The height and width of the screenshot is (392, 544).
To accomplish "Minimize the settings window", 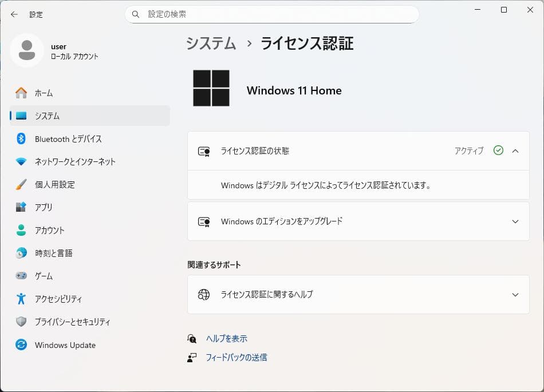I will [478, 10].
